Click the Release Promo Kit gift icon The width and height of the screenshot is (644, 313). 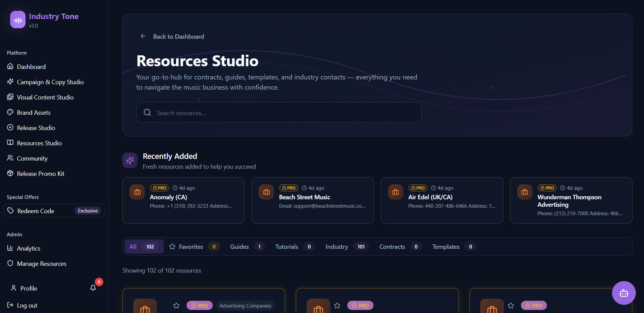[x=10, y=173]
